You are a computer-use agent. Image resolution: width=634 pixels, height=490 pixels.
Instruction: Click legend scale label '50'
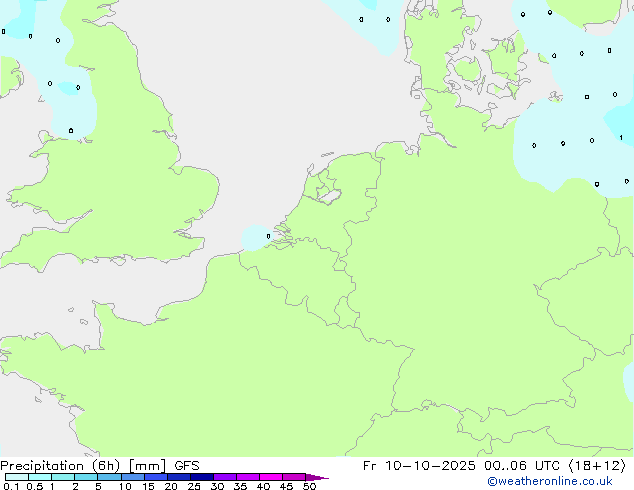(x=309, y=486)
